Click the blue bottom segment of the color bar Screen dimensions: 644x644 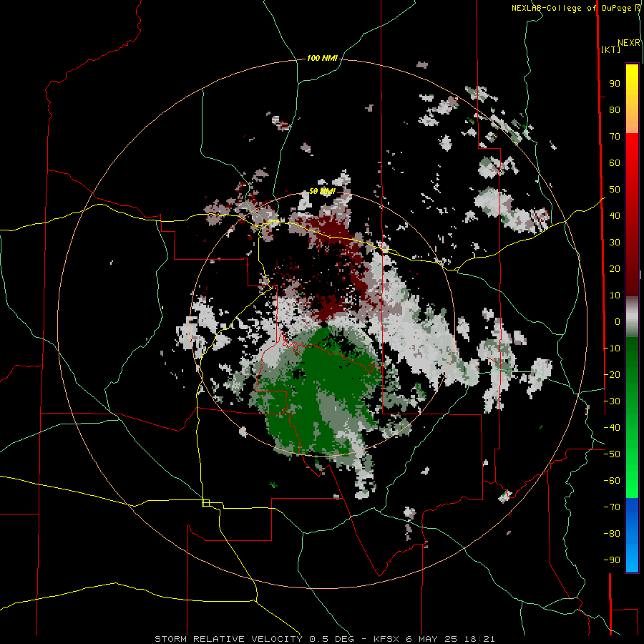pyautogui.click(x=632, y=535)
